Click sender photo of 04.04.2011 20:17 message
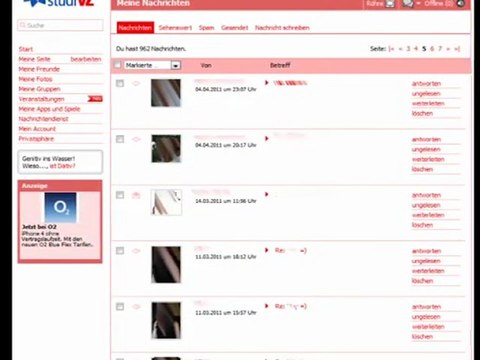The height and width of the screenshot is (360, 480). [166, 149]
